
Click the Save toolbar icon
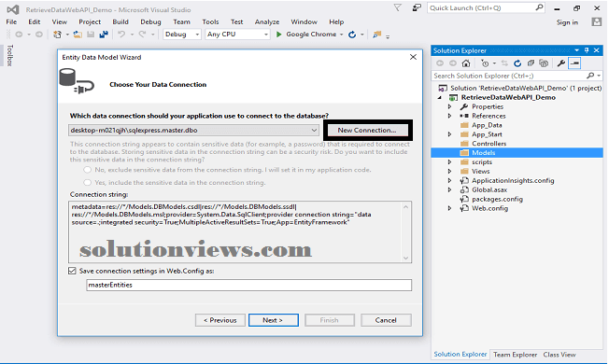pos(91,35)
